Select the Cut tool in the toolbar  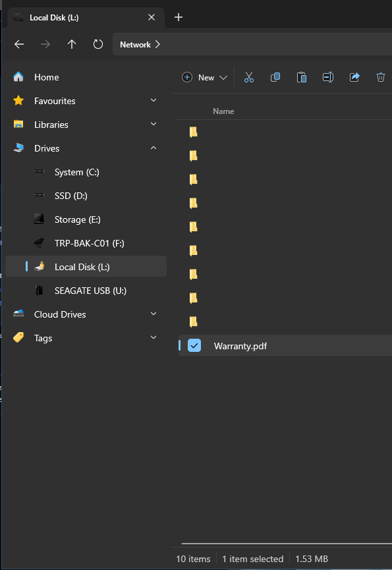click(x=249, y=77)
